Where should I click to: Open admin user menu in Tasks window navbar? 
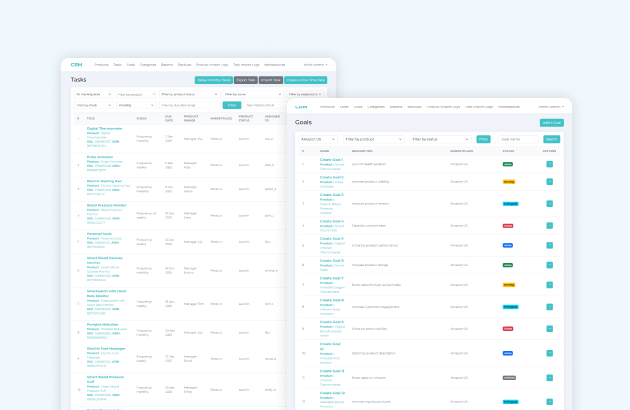coord(315,65)
